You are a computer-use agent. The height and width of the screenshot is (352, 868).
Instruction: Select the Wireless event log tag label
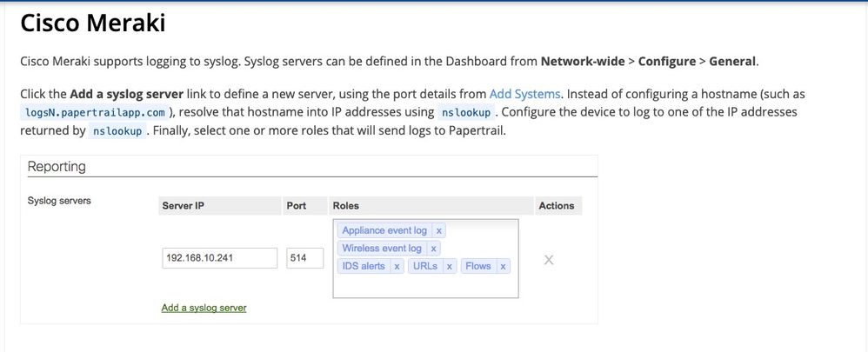point(382,249)
